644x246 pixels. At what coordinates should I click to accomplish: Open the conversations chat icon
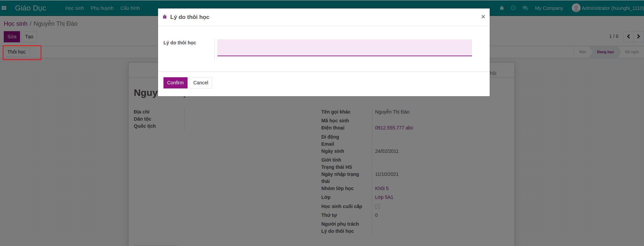[525, 8]
